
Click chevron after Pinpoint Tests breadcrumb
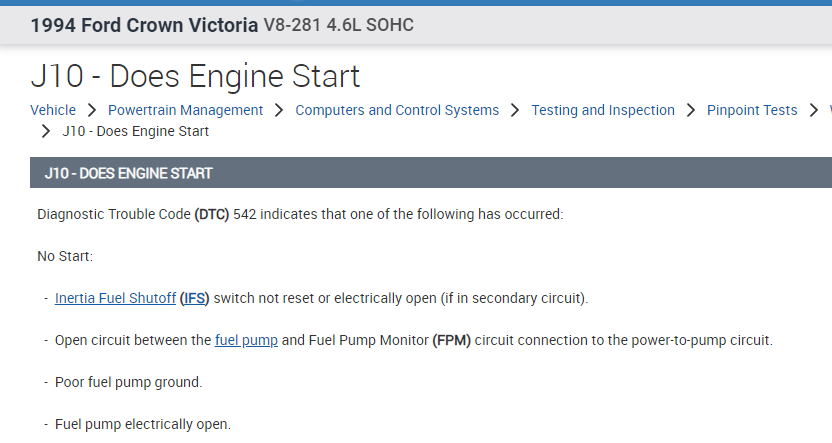pyautogui.click(x=813, y=110)
